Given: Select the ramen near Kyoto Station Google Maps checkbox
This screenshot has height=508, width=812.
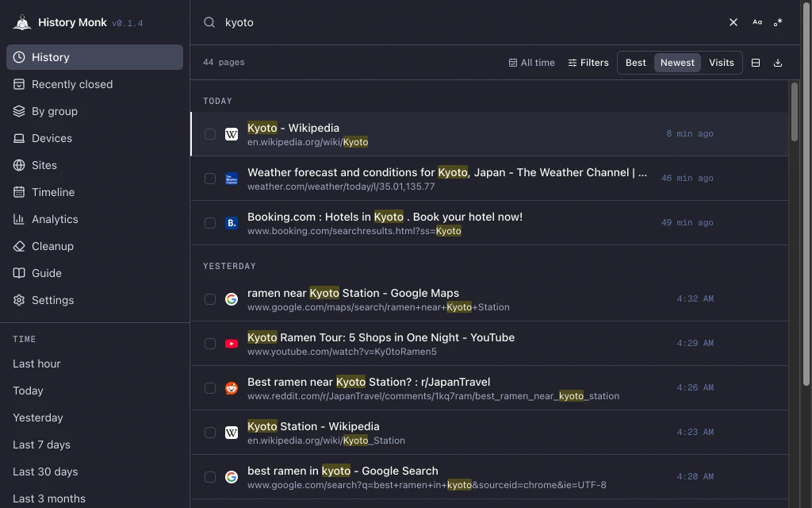Looking at the screenshot, I should coord(209,299).
